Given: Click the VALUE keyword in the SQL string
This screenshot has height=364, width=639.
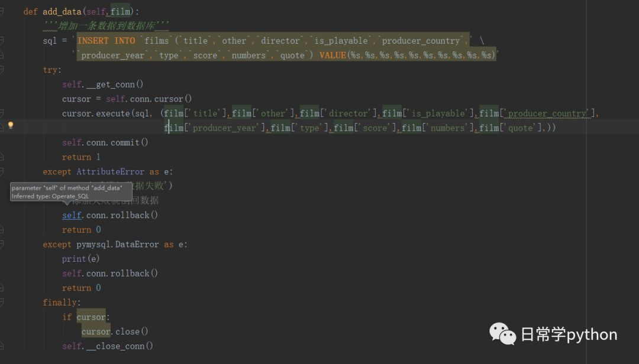Looking at the screenshot, I should (x=333, y=56).
